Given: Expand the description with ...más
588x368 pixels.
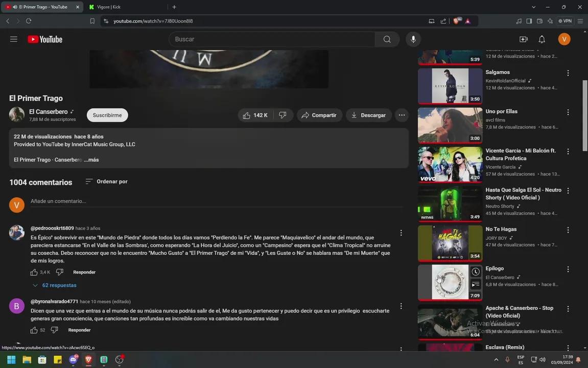Looking at the screenshot, I should pos(91,160).
